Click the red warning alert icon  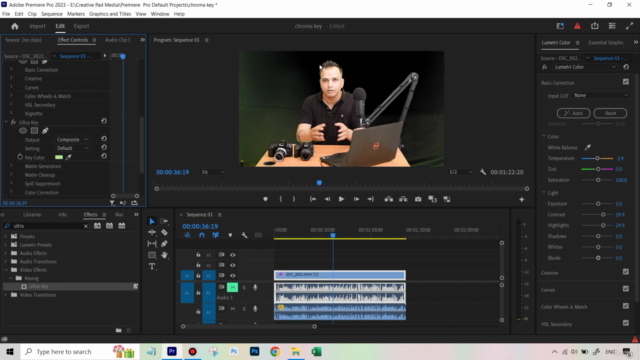click(x=577, y=26)
